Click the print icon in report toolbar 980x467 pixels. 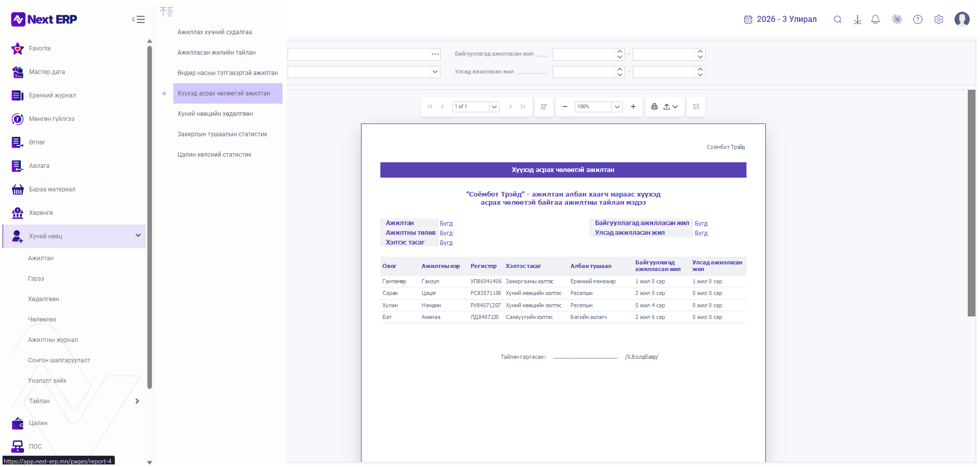tap(654, 107)
